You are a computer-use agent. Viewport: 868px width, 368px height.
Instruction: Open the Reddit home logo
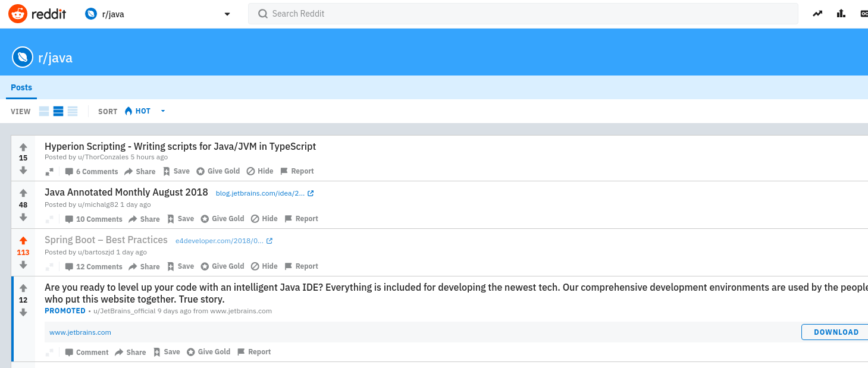click(37, 14)
